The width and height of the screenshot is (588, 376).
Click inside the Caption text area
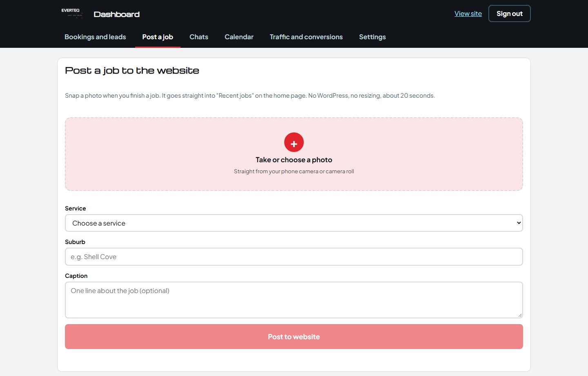coord(294,300)
